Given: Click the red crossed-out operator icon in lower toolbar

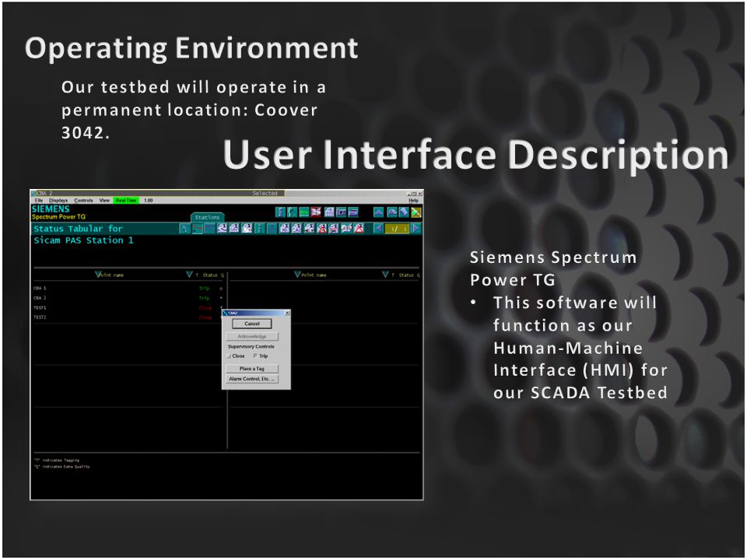Looking at the screenshot, I should [x=321, y=228].
